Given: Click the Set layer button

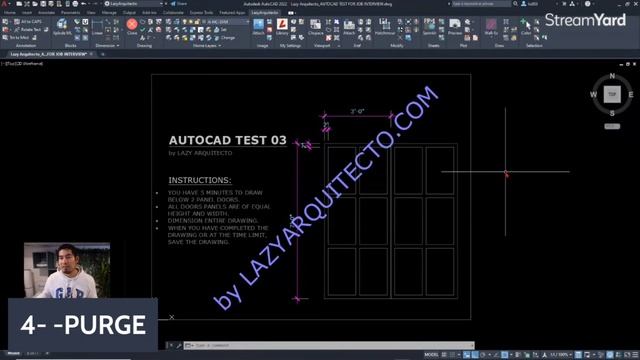Looking at the screenshot, I should [221, 30].
